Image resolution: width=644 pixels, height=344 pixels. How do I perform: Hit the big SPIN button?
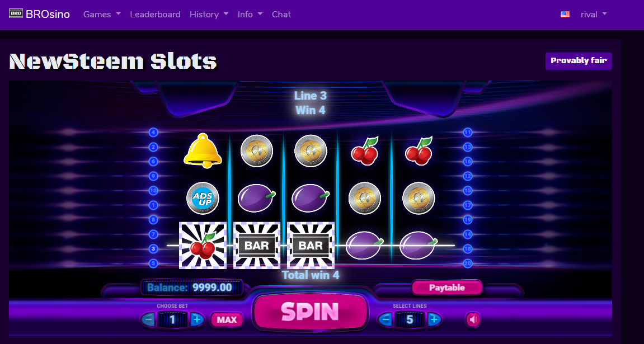[x=310, y=312]
